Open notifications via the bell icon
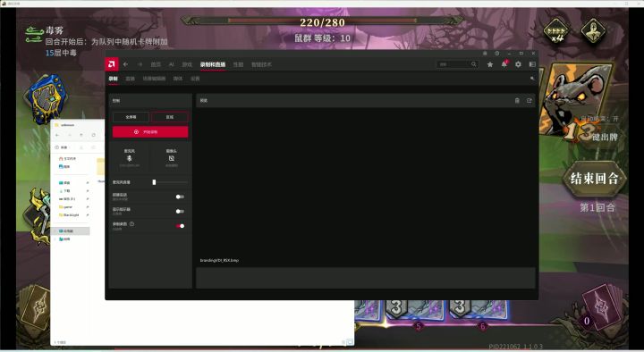Viewport: 644px width, 352px height. pyautogui.click(x=504, y=64)
